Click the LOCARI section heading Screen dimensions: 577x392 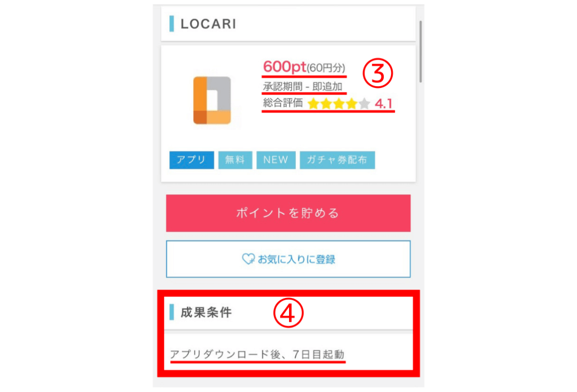point(208,24)
